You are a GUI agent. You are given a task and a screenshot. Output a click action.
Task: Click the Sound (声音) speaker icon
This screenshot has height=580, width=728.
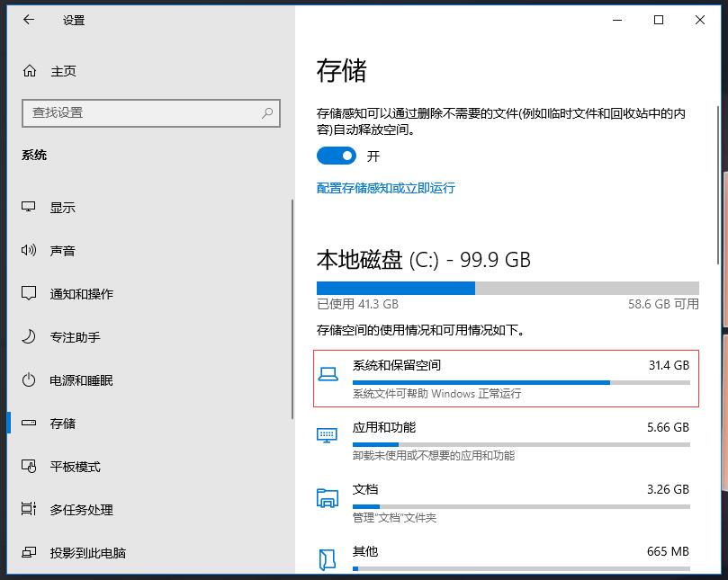[x=29, y=251]
